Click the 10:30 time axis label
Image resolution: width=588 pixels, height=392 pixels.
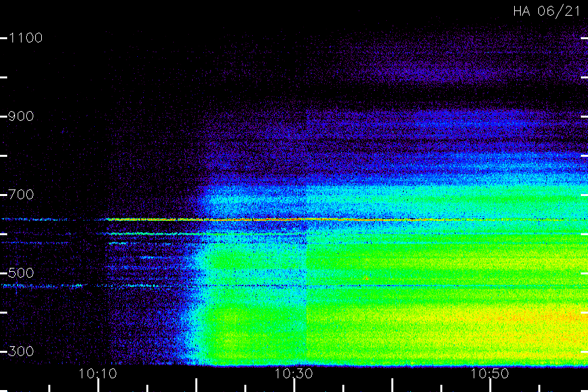tap(293, 374)
